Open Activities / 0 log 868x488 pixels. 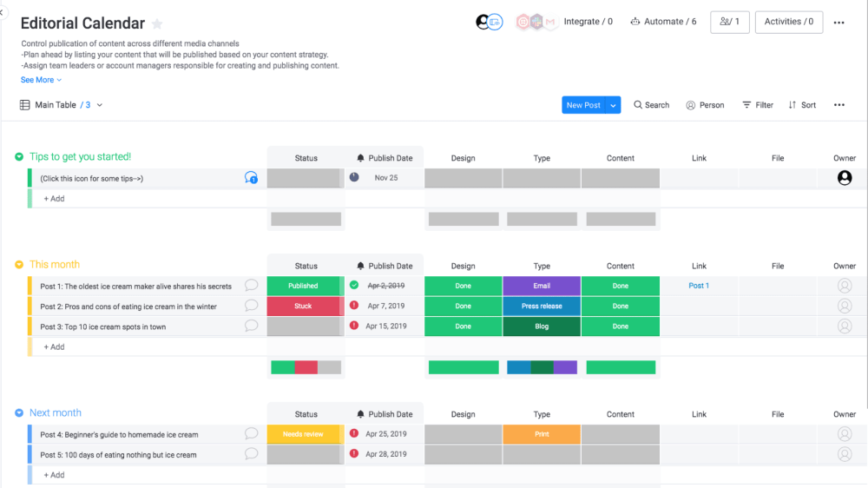(x=789, y=23)
